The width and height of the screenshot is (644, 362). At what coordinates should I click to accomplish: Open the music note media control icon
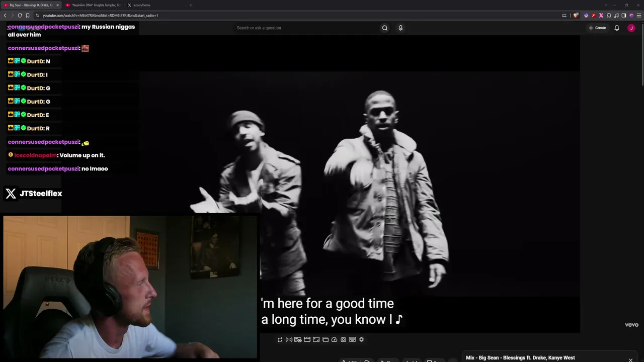tap(616, 16)
